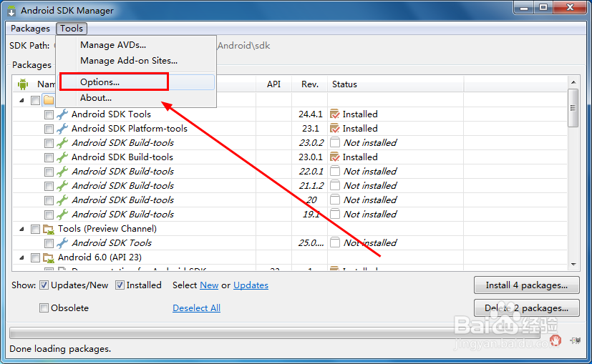This screenshot has width=592, height=364.
Task: Check the box for Build-tools 22.0.1
Action: point(49,172)
